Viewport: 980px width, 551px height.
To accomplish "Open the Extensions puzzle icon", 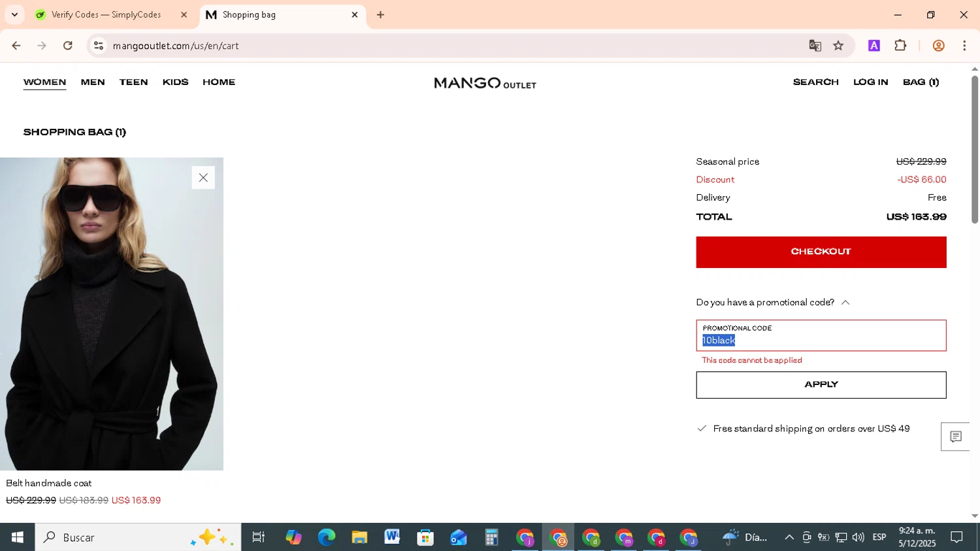I will coord(900,46).
